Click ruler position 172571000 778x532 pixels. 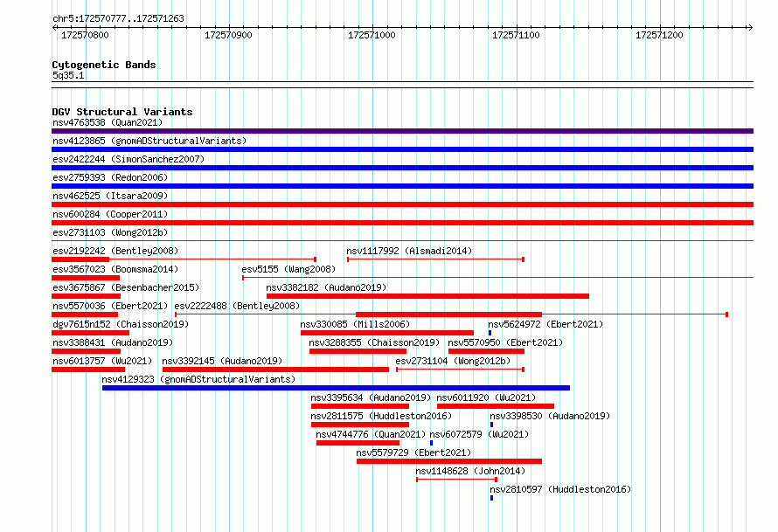(x=372, y=35)
